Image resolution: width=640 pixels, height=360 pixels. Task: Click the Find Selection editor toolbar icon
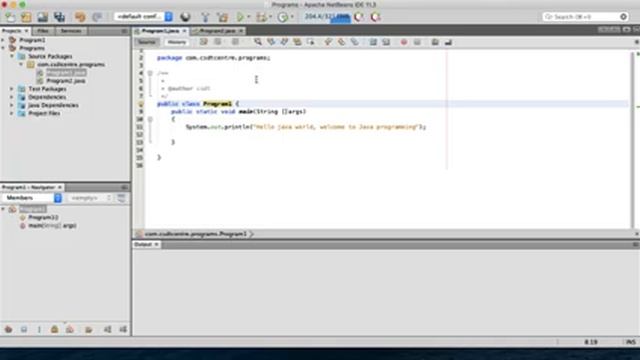pos(258,42)
